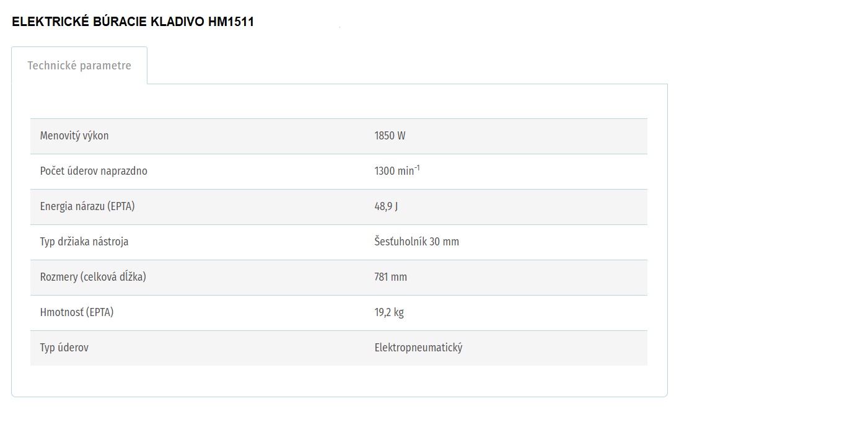Select the Typ držiaka nástroja label
This screenshot has width=868, height=422.
coord(84,242)
